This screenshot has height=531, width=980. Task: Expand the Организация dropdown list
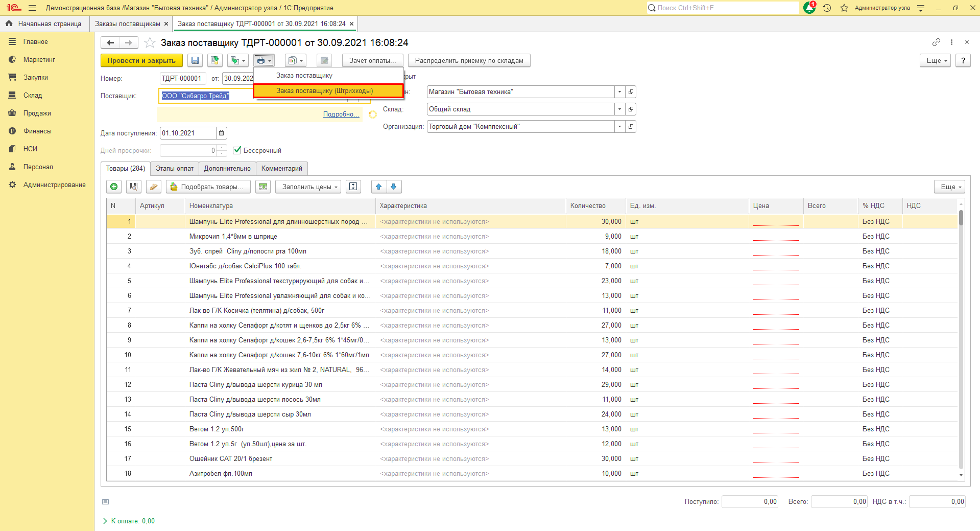(620, 127)
